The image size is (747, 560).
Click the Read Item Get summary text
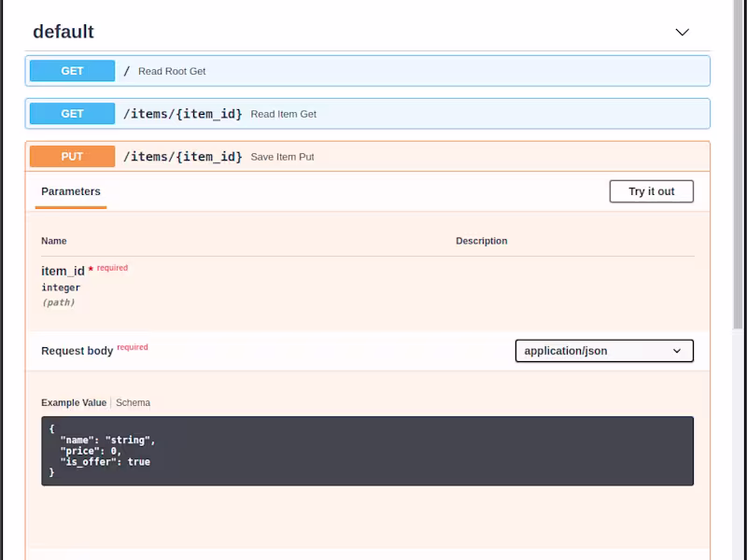[284, 114]
